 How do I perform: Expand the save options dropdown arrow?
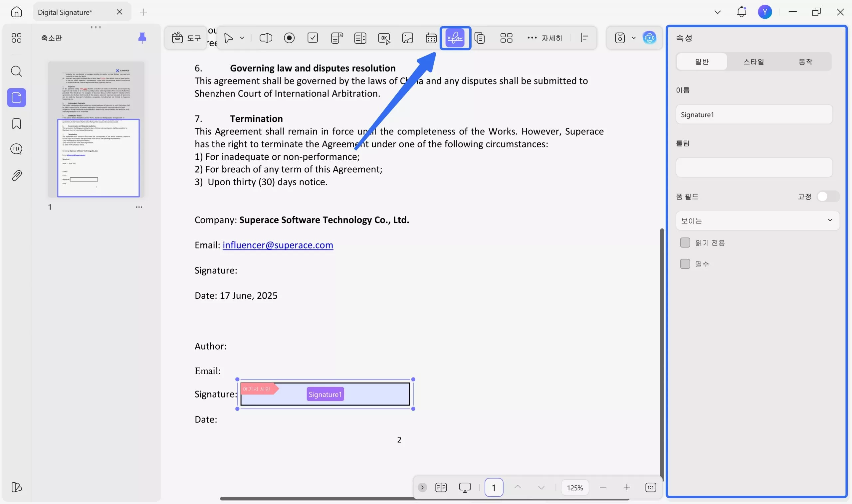(x=634, y=38)
